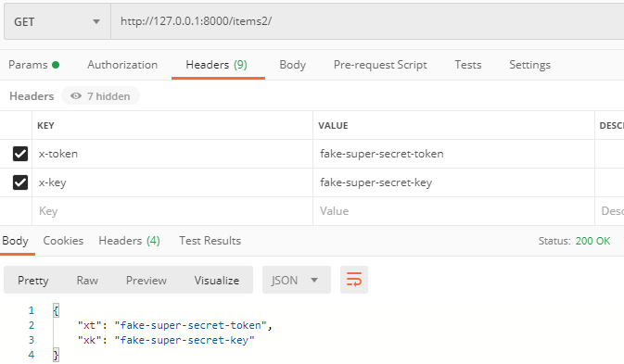Open the GET method dropdown
The image size is (624, 364).
(57, 21)
